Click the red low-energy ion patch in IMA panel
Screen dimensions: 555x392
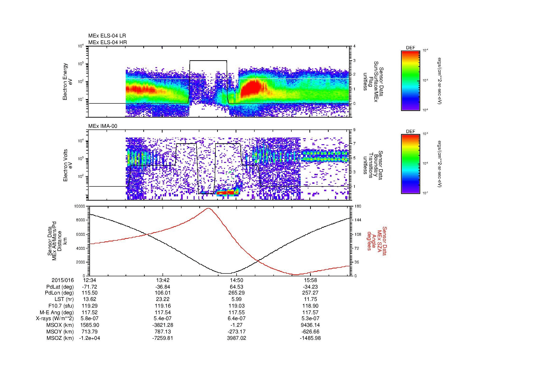coord(225,193)
